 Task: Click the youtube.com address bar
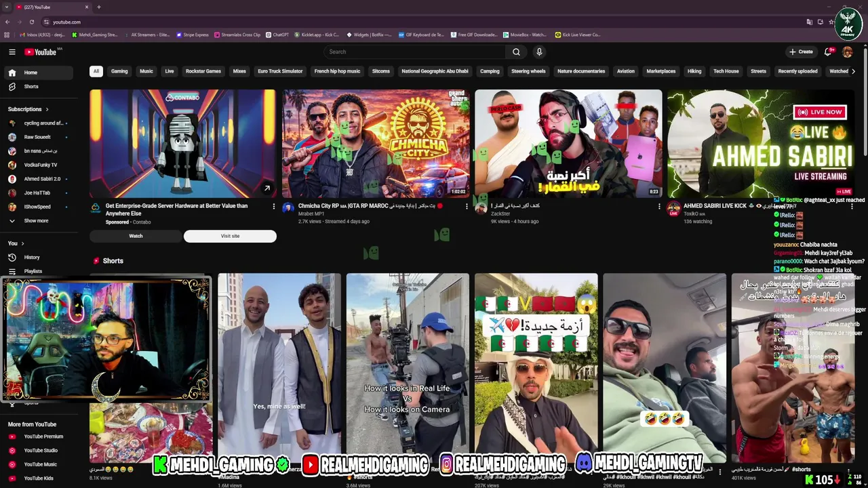click(x=420, y=22)
